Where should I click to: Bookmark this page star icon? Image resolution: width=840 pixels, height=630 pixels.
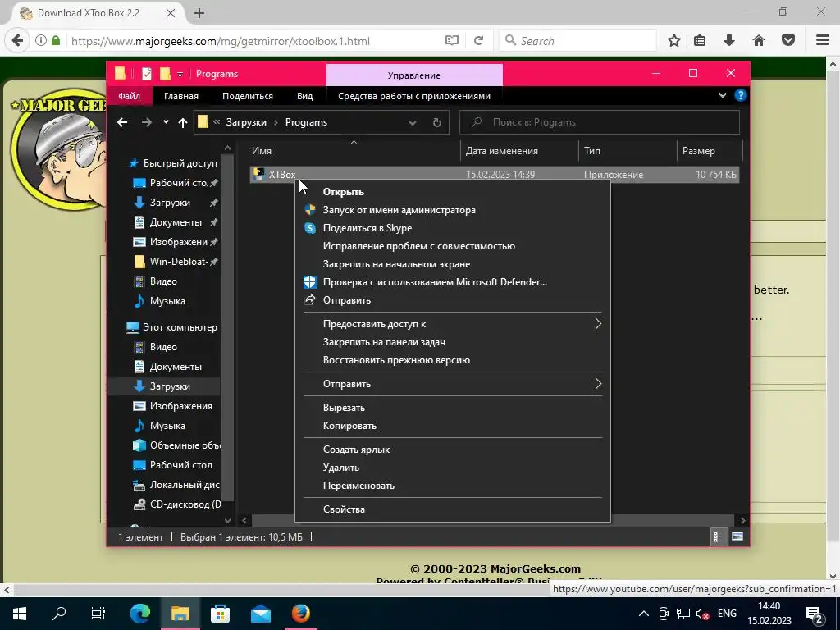click(674, 41)
